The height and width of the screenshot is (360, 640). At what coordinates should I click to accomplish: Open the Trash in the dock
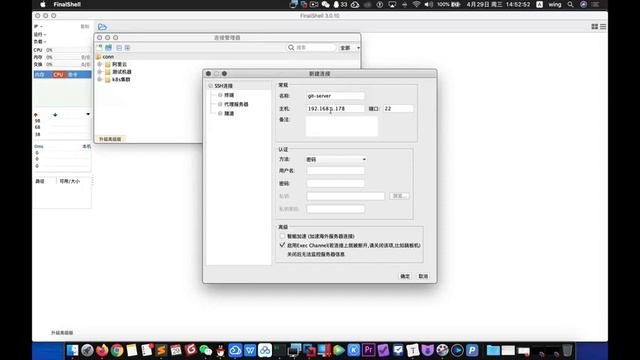click(x=567, y=350)
